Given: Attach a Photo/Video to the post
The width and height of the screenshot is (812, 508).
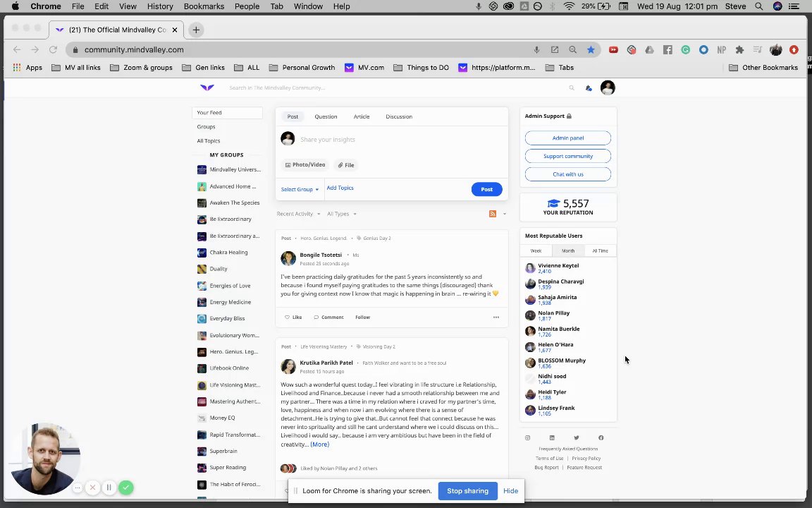Looking at the screenshot, I should (x=305, y=165).
